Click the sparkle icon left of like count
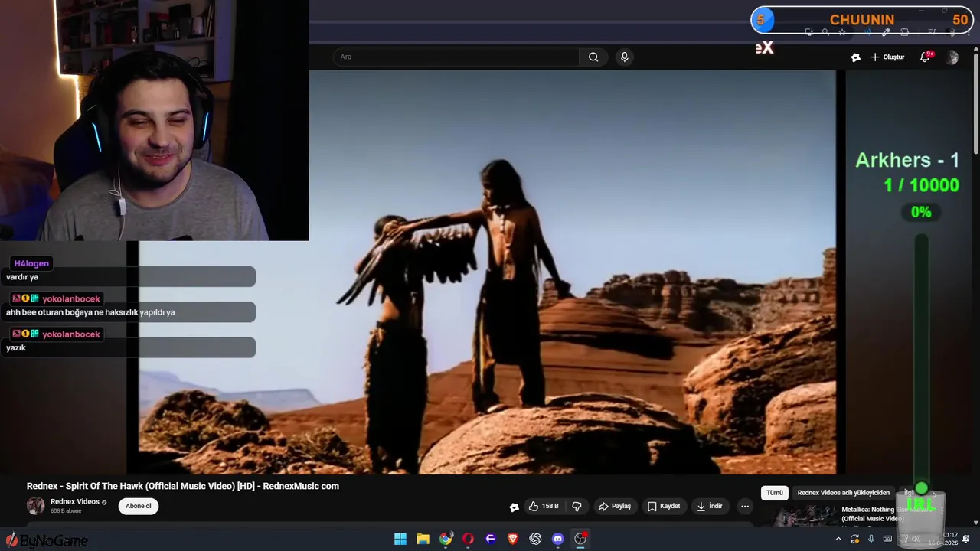The image size is (980, 551). click(x=514, y=507)
